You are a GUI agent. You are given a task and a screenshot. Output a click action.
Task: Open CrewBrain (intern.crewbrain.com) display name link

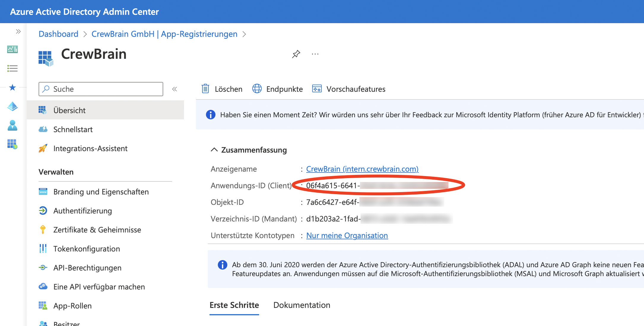click(x=362, y=169)
